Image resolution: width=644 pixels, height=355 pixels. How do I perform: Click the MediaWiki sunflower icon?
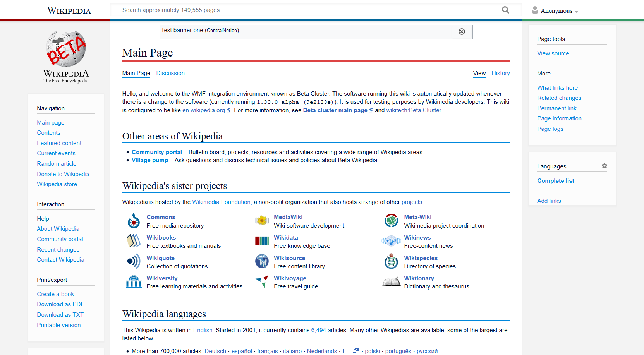262,221
